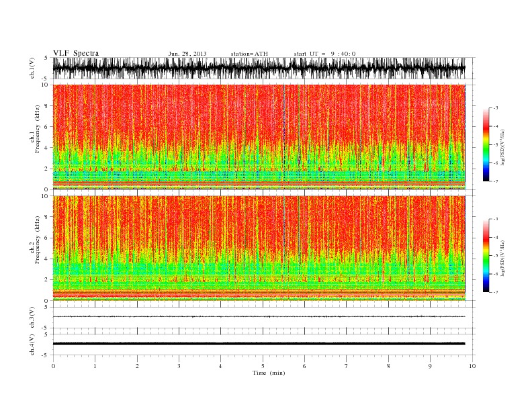Click inside the ch.2 spectrogram panel
This screenshot has height=411, width=532.
tap(259, 248)
